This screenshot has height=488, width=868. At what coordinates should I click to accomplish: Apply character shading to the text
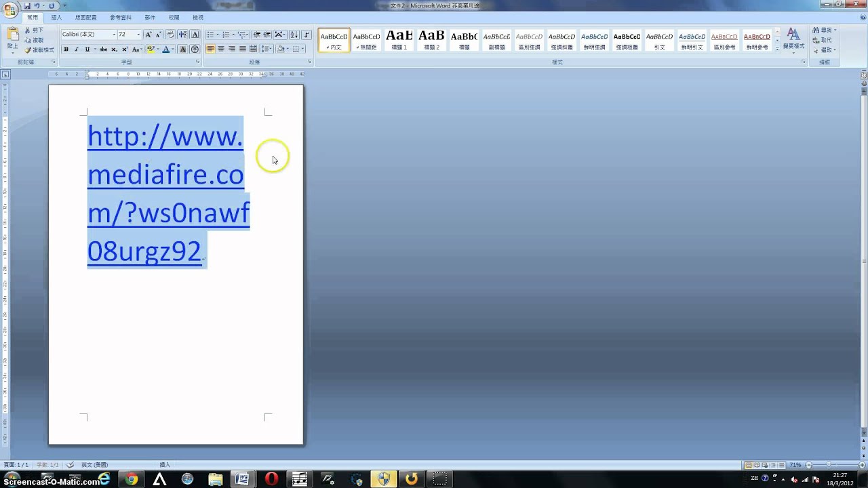[x=182, y=49]
